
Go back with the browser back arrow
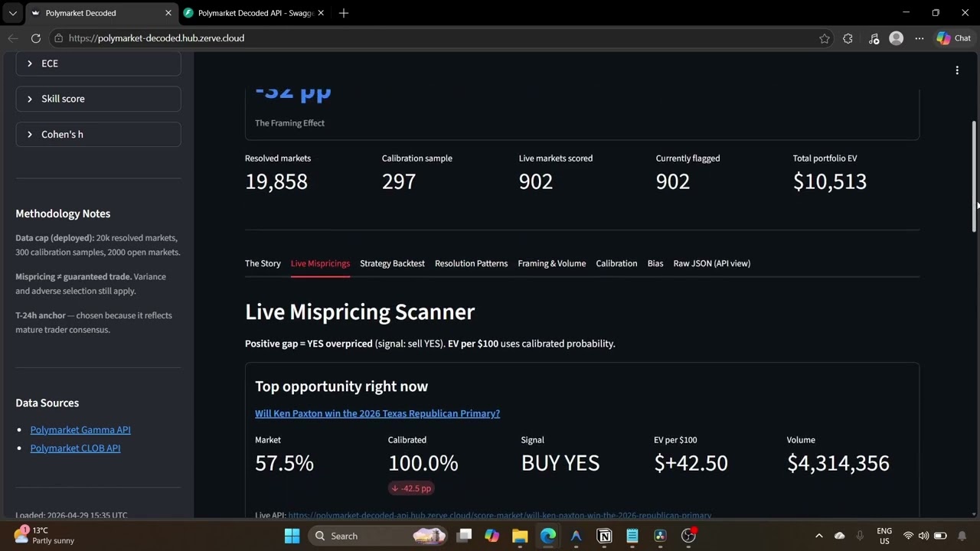coord(13,38)
